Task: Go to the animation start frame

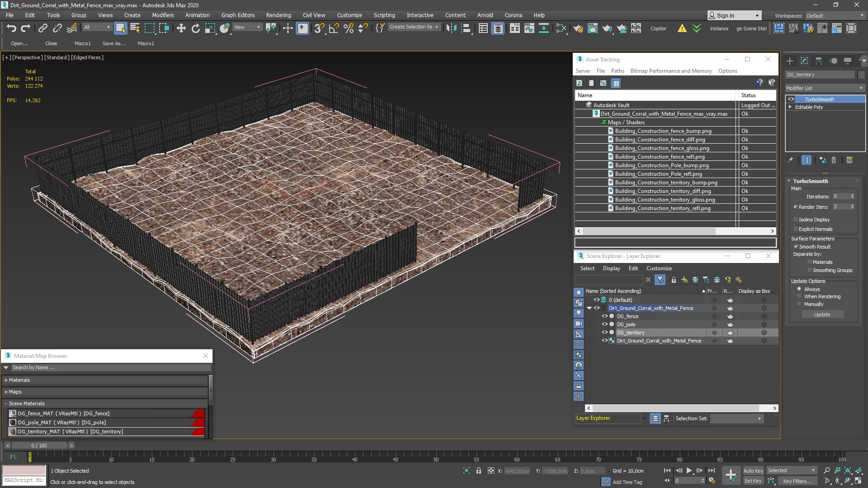Action: pos(667,471)
